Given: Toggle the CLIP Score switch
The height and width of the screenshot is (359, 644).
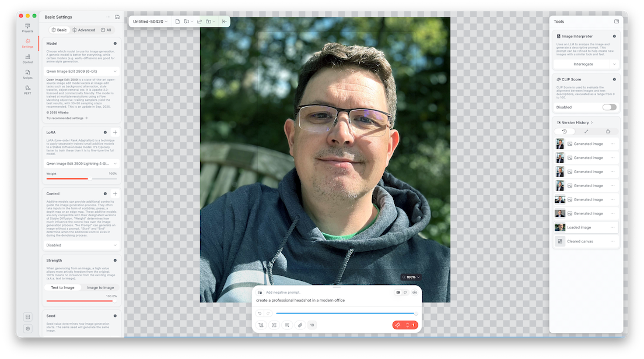Looking at the screenshot, I should coord(609,107).
